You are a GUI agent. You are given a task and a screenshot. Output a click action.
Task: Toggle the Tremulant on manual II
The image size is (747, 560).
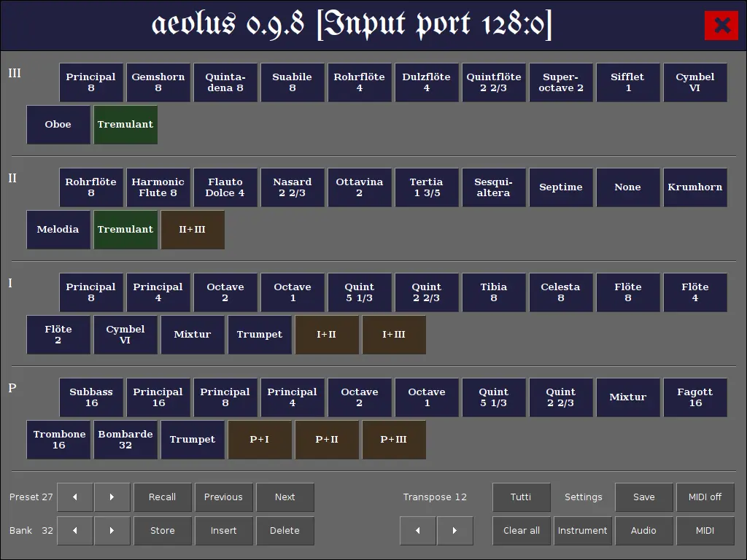click(x=125, y=230)
